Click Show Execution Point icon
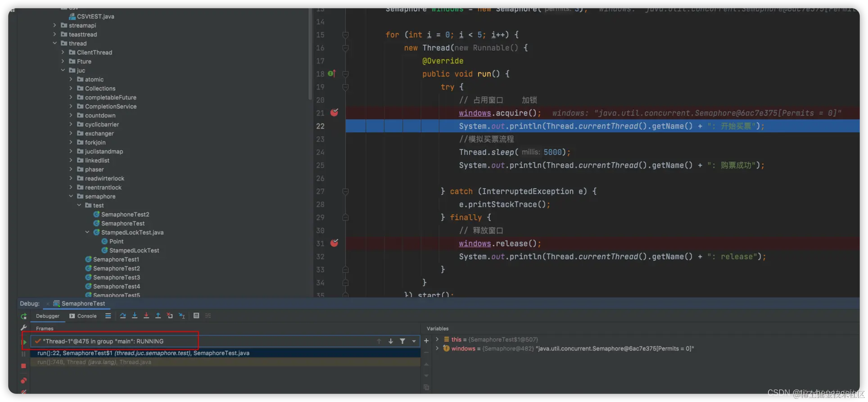 pyautogui.click(x=108, y=316)
